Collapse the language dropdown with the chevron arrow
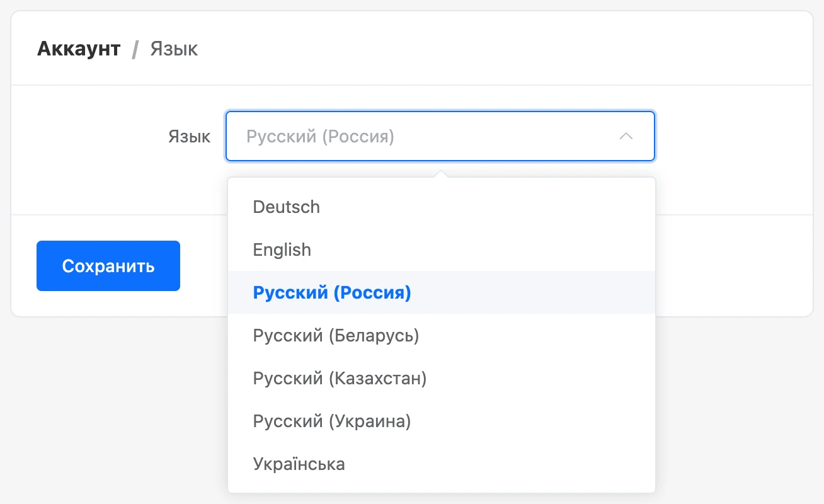The height and width of the screenshot is (504, 824). (x=626, y=136)
